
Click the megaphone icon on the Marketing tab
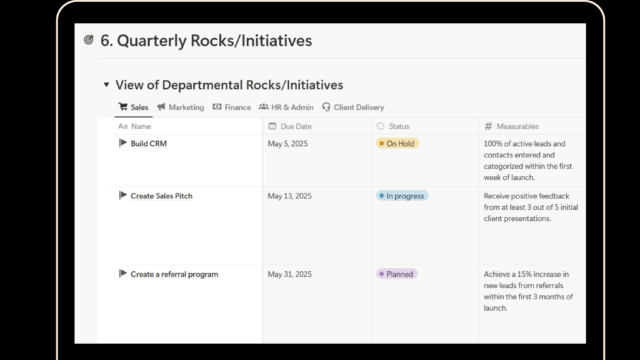161,107
